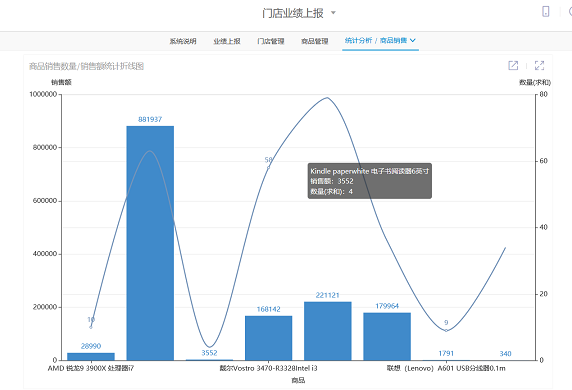This screenshot has width=572, height=390.
Task: Click the bar labeled 881937
Action: click(150, 243)
